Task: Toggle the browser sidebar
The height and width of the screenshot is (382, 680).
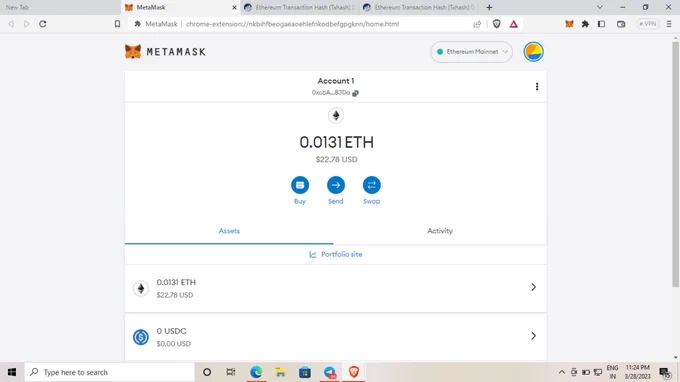Action: pos(601,24)
